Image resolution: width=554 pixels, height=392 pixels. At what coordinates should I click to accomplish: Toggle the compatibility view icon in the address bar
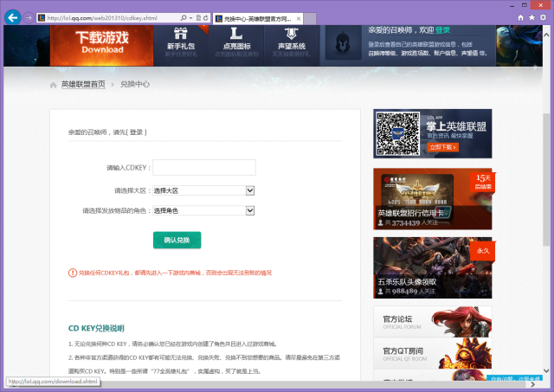pyautogui.click(x=198, y=17)
